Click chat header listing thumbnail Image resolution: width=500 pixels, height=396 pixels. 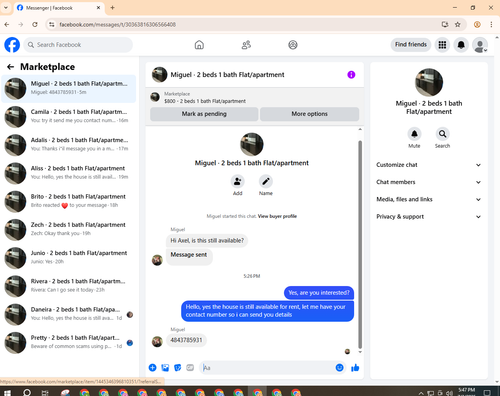point(159,75)
